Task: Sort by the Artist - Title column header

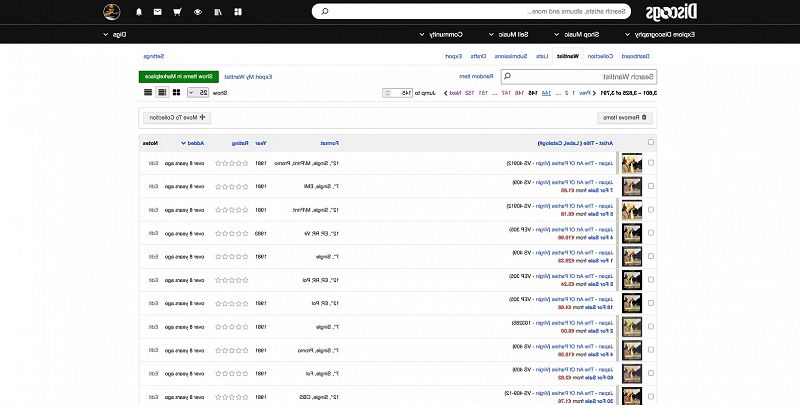Action: pyautogui.click(x=576, y=143)
